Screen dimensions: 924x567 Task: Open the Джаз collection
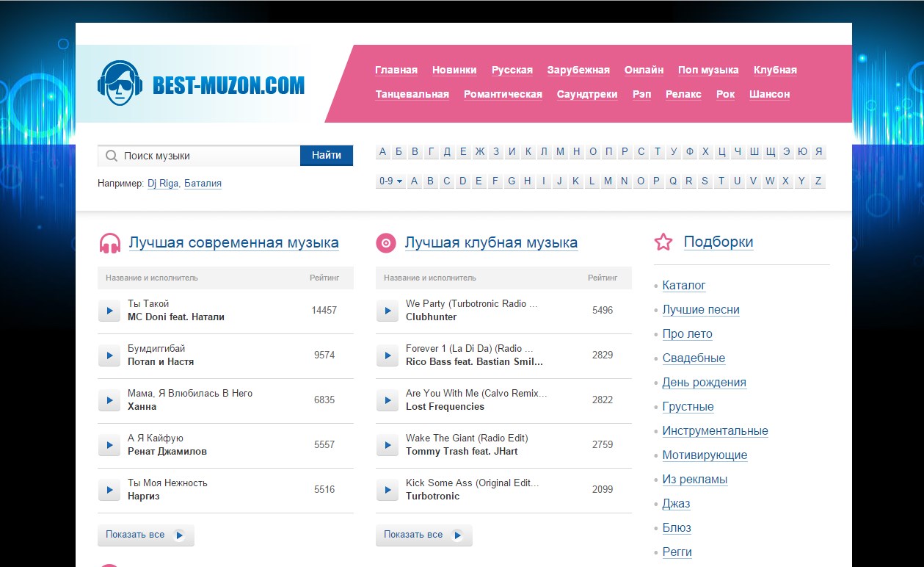676,504
